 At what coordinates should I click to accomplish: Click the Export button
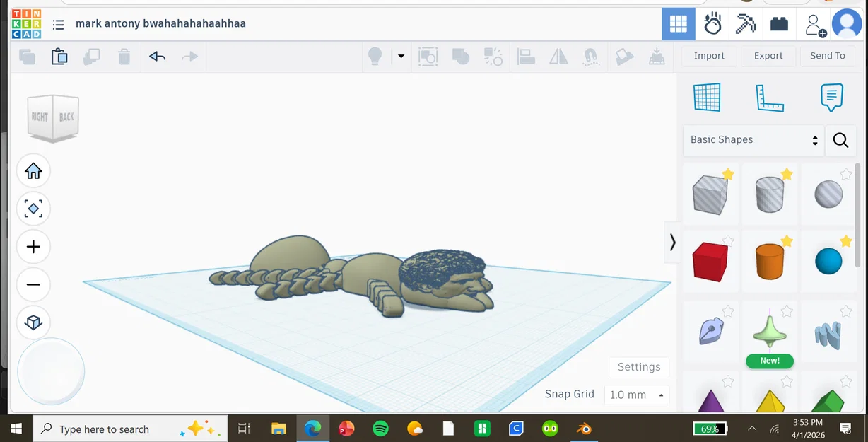(768, 55)
